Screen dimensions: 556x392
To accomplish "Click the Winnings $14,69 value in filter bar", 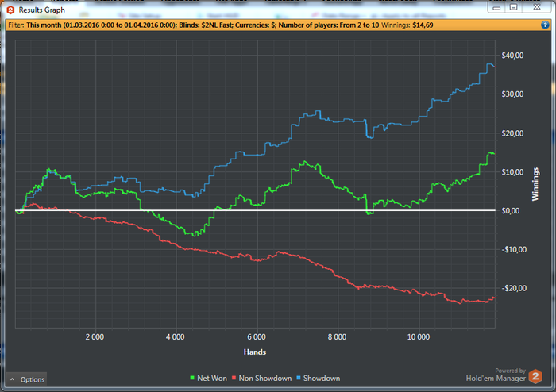I will click(x=423, y=25).
